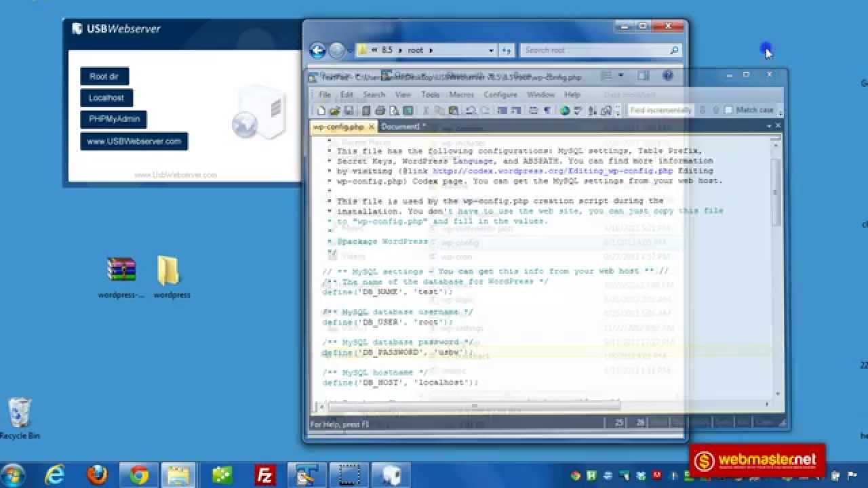The image size is (868, 488).
Task: Click the blue help icon in Explorer window
Action: pos(667,76)
